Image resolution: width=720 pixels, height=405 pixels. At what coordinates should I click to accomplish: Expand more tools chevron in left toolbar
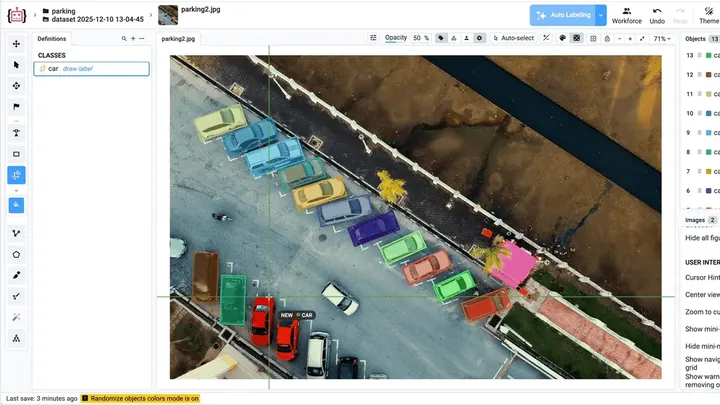[x=17, y=190]
